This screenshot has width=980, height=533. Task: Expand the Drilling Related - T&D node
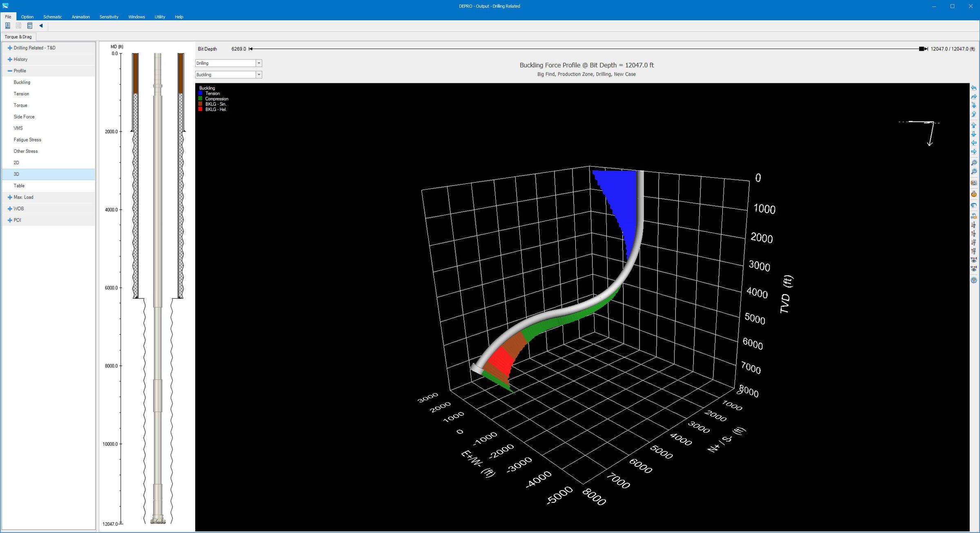tap(10, 48)
